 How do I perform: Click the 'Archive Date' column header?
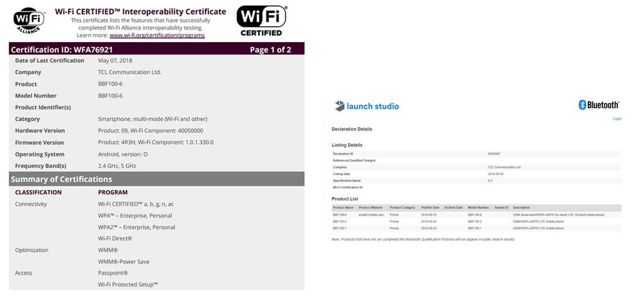click(453, 207)
